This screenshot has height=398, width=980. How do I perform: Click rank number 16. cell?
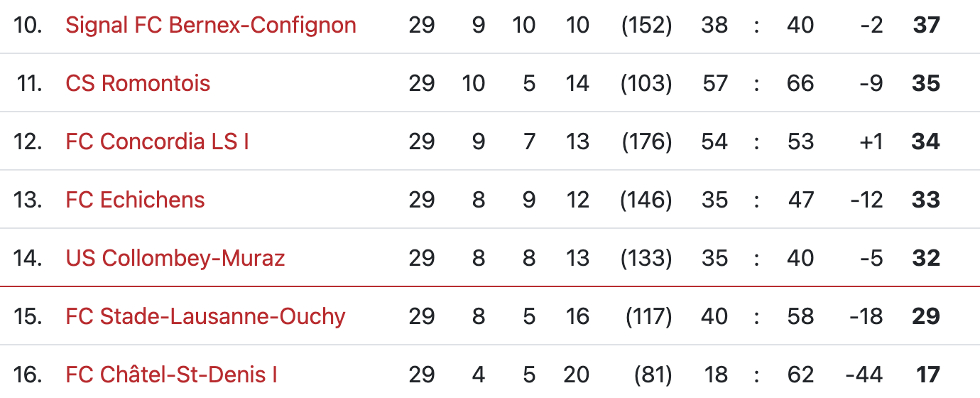tap(28, 375)
